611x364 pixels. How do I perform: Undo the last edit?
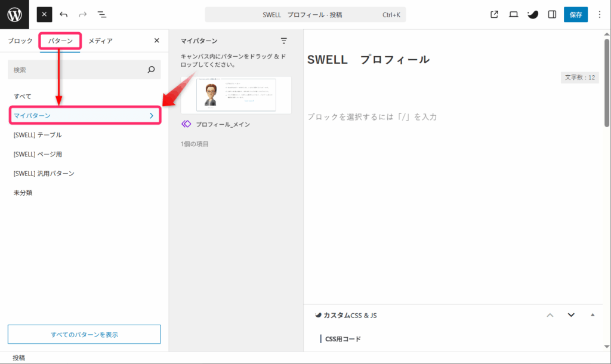coord(63,14)
